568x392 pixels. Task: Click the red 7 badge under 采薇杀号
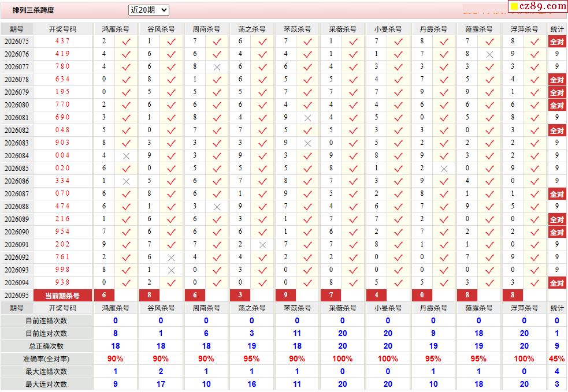click(x=331, y=295)
